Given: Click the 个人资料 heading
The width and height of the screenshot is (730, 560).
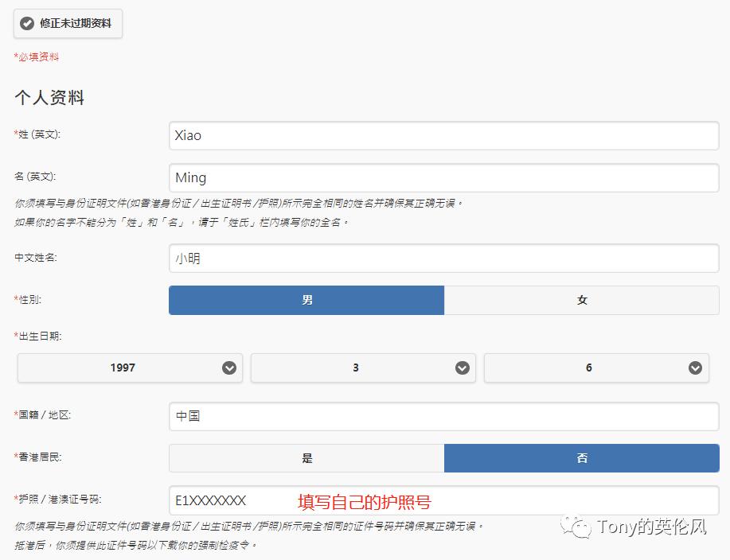Looking at the screenshot, I should [x=49, y=97].
